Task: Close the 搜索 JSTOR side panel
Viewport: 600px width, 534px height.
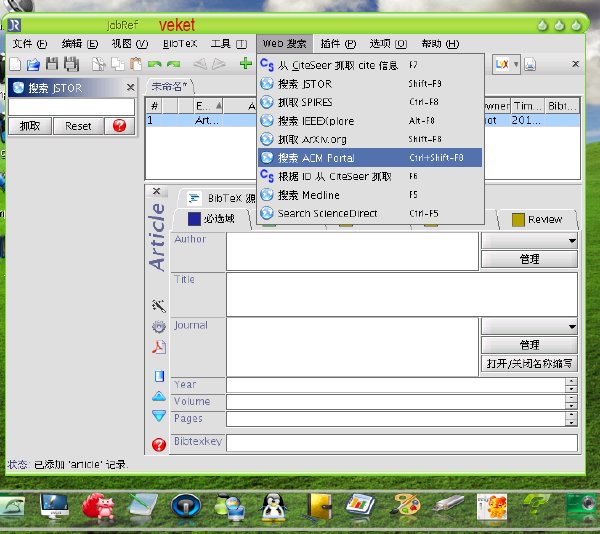Action: (130, 87)
